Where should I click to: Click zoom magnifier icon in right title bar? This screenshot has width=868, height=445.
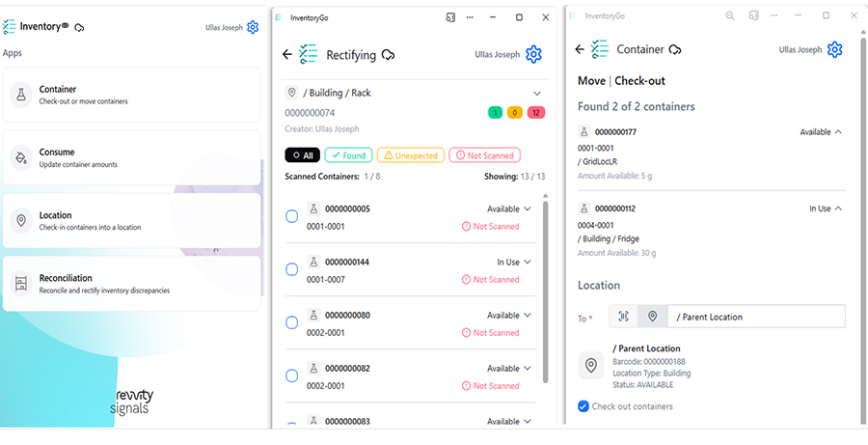729,16
